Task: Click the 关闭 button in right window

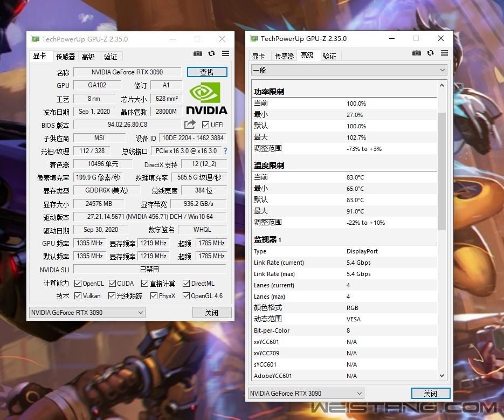Action: [430, 394]
